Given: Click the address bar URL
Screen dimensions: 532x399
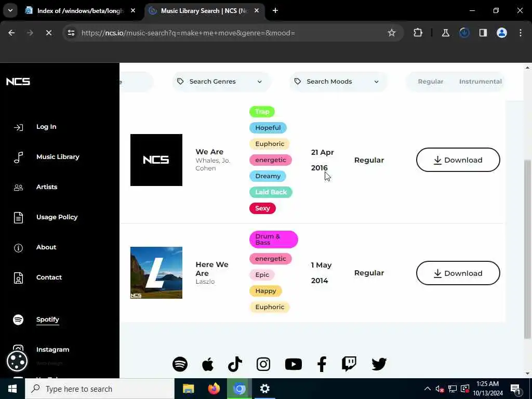Looking at the screenshot, I should 188,33.
